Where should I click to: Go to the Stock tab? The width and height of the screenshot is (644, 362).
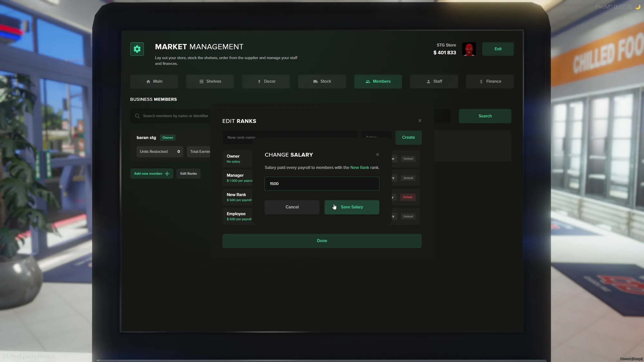tap(322, 81)
